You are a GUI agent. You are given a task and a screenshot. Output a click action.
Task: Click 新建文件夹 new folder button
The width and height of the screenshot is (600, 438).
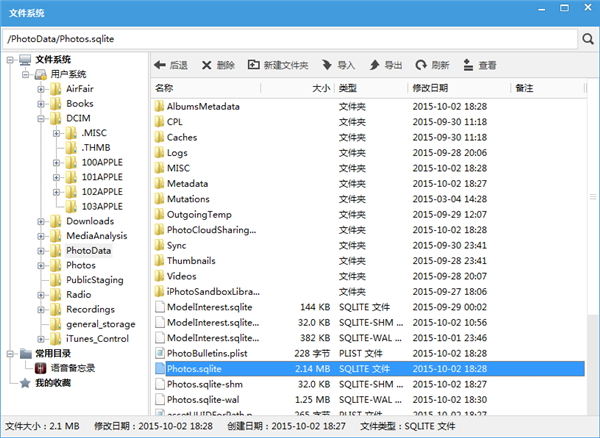tap(278, 65)
